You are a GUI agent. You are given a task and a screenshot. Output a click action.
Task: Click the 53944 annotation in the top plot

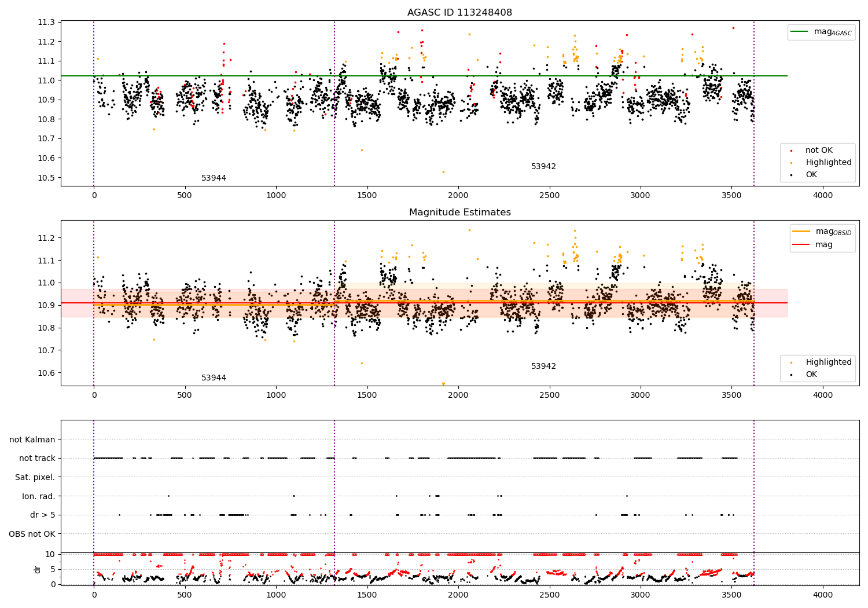click(214, 178)
